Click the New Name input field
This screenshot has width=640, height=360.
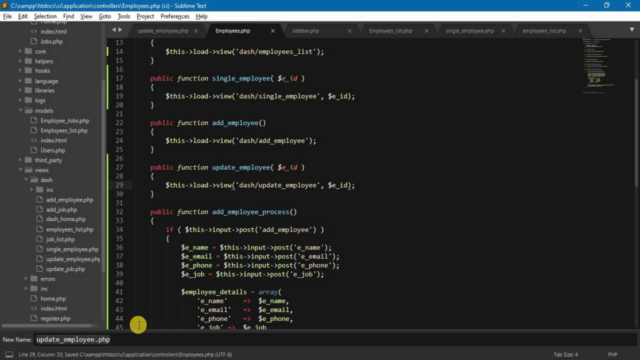point(336,340)
